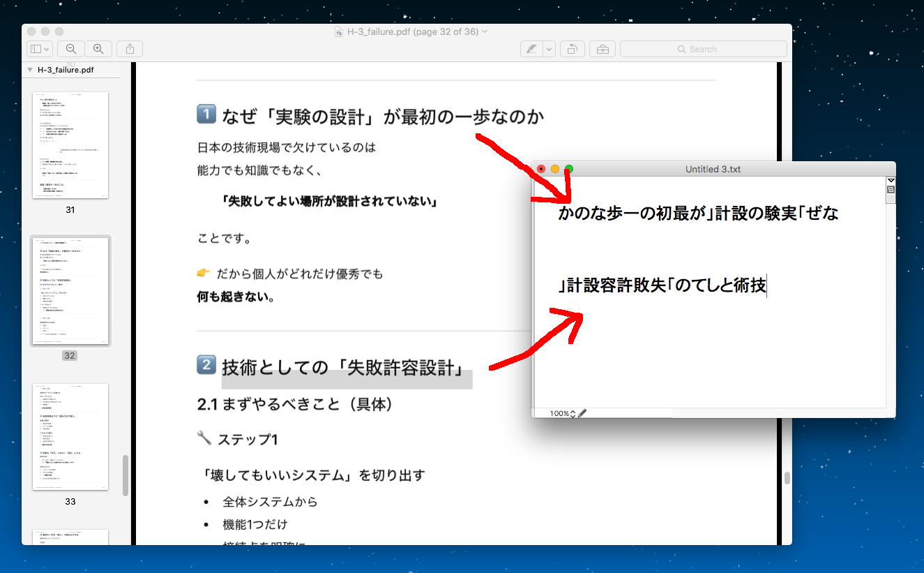Click subheading 2.1 まずやるべきこと（具体）
The image size is (924, 573).
coord(297,404)
